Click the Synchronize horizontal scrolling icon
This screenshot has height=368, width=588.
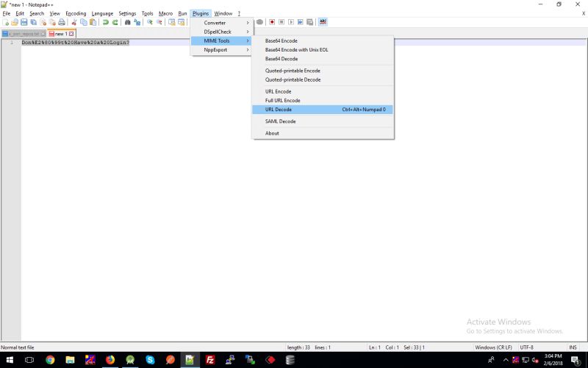click(x=181, y=22)
